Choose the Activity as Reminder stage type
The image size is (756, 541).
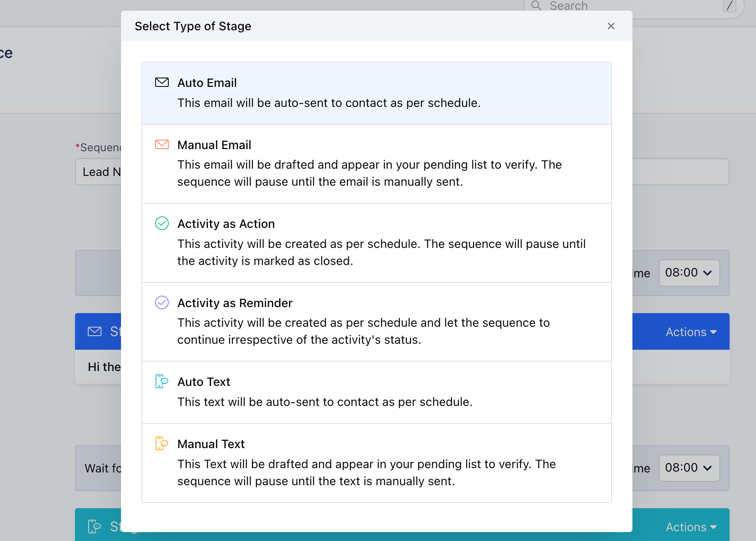pos(377,322)
